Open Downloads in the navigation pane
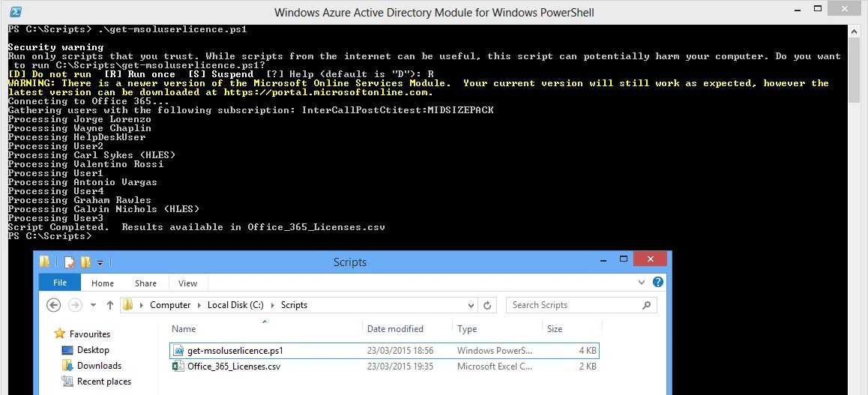This screenshot has height=395, width=868. click(x=99, y=366)
